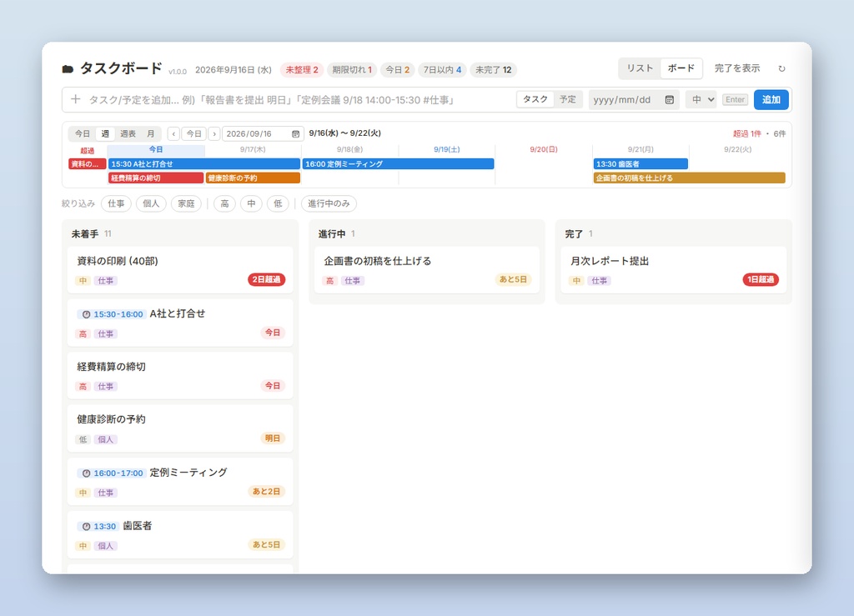Open 月次レポート提出 card in 完了
Viewport: 854px width, 616px height.
(x=674, y=270)
